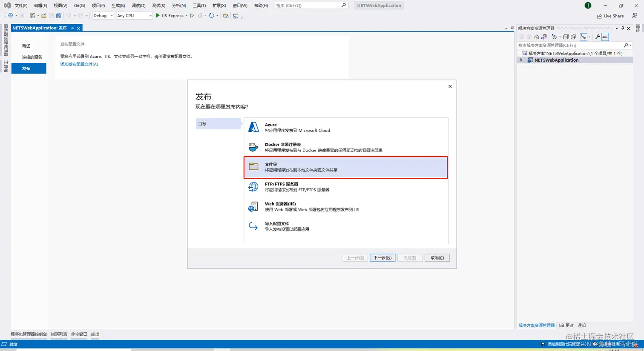Click the 取消(C) Cancel button
Viewport: 644px width, 351px height.
pyautogui.click(x=437, y=258)
